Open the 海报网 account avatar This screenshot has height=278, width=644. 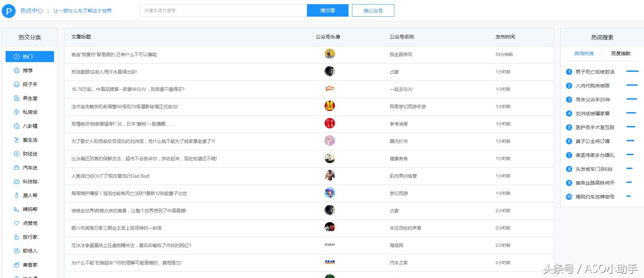click(330, 245)
